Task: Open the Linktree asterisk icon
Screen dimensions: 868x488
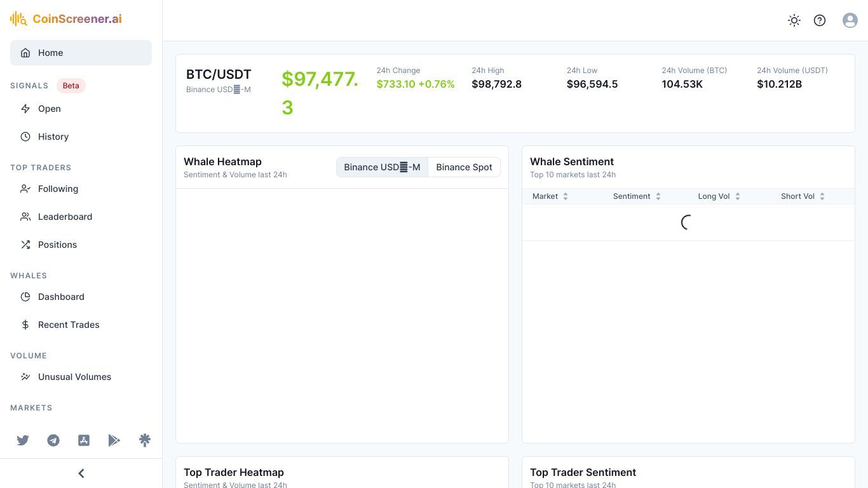Action: tap(145, 440)
